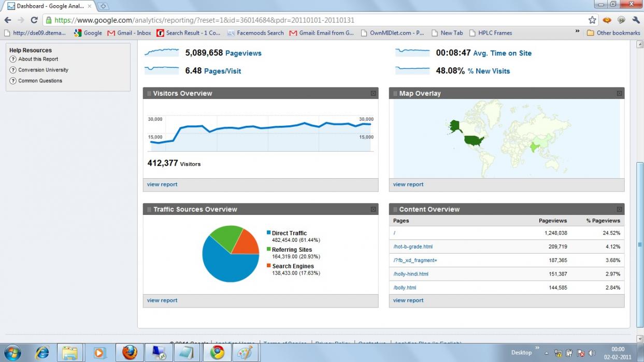Open the Other bookmarks folder
The image size is (644, 362).
[613, 33]
